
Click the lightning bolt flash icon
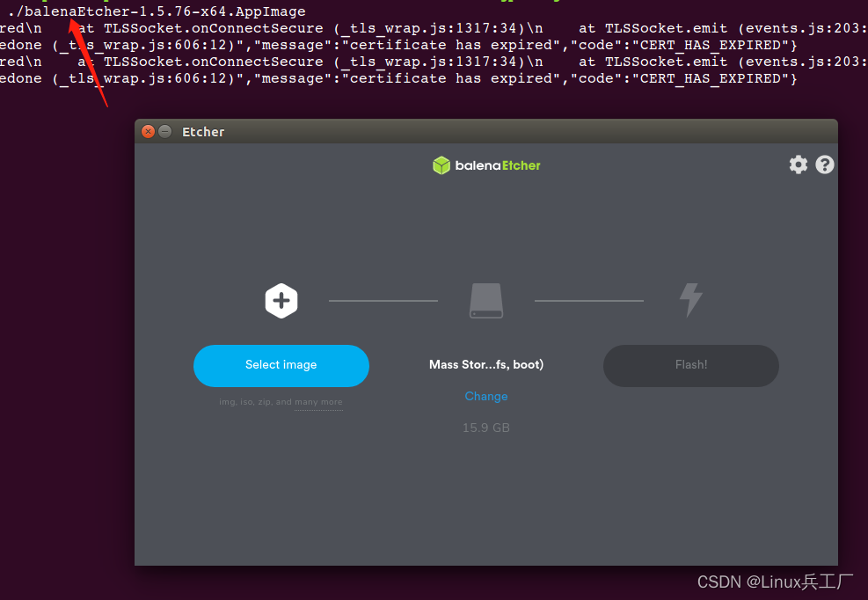click(x=691, y=300)
